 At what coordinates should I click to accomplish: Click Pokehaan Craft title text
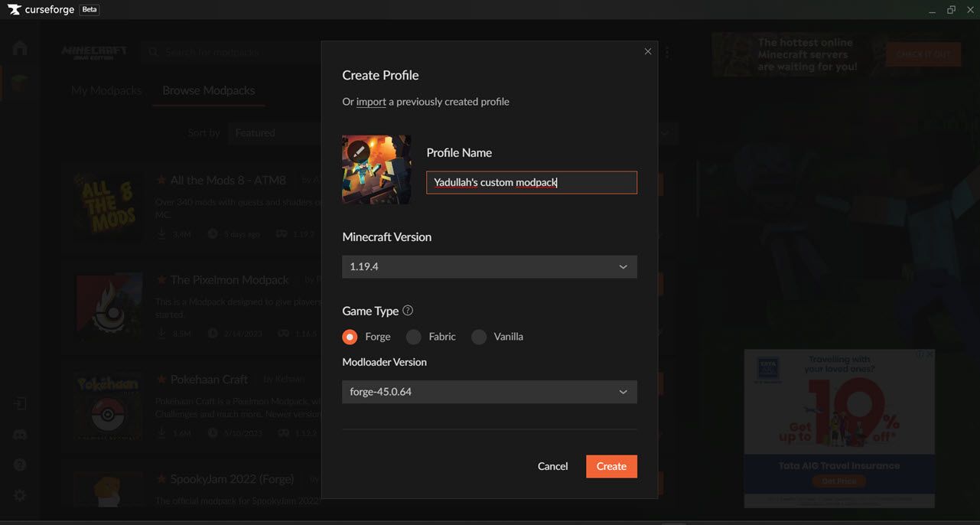click(209, 380)
